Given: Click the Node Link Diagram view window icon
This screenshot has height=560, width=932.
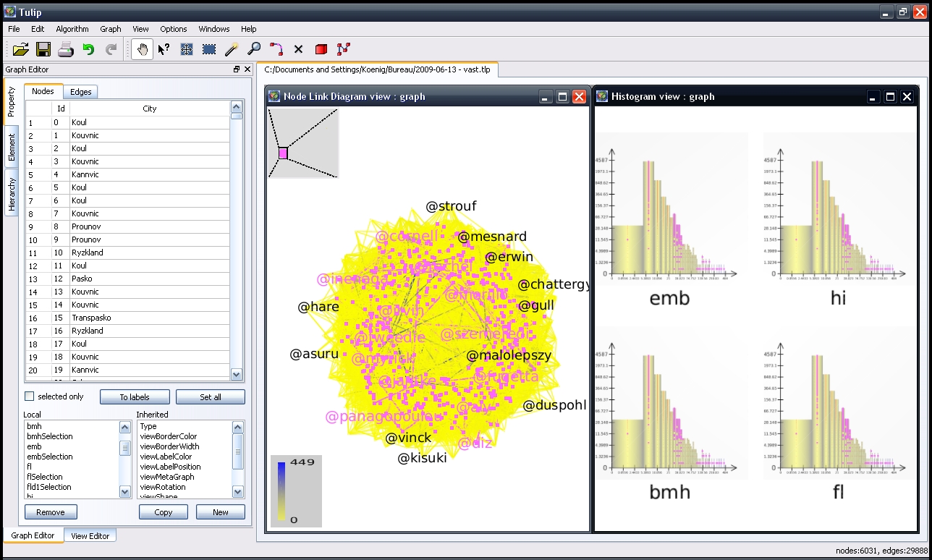Looking at the screenshot, I should [x=274, y=96].
